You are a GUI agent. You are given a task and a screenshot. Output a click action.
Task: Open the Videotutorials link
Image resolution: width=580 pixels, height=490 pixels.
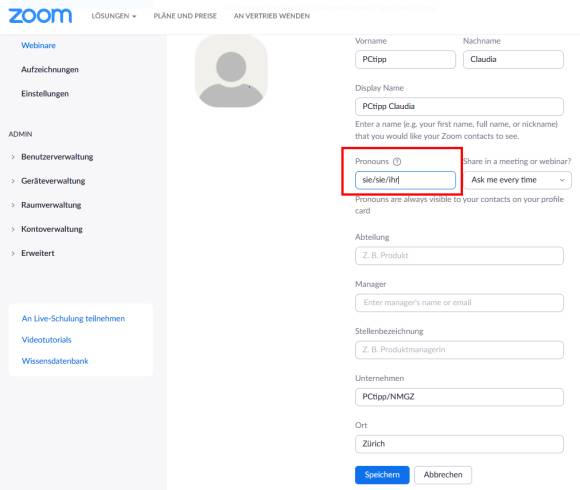47,340
